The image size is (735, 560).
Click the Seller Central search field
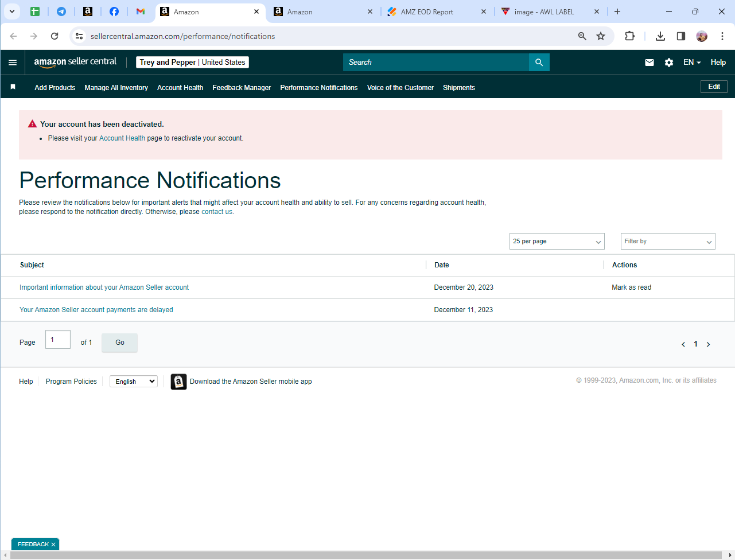tap(436, 63)
